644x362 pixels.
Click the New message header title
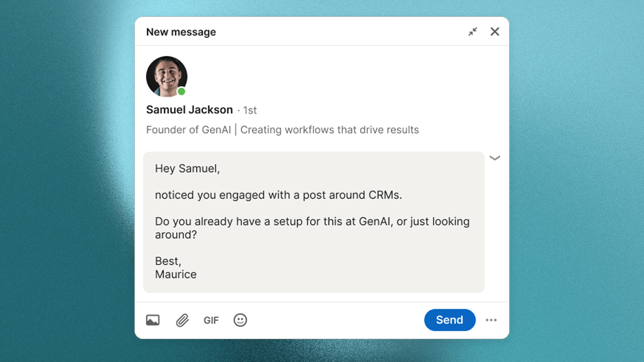point(181,32)
